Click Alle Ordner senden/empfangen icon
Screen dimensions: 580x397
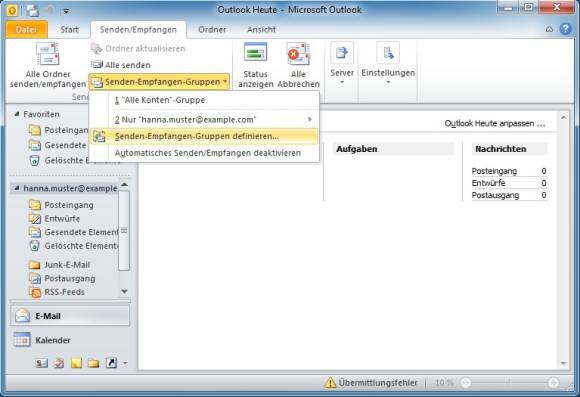(47, 54)
